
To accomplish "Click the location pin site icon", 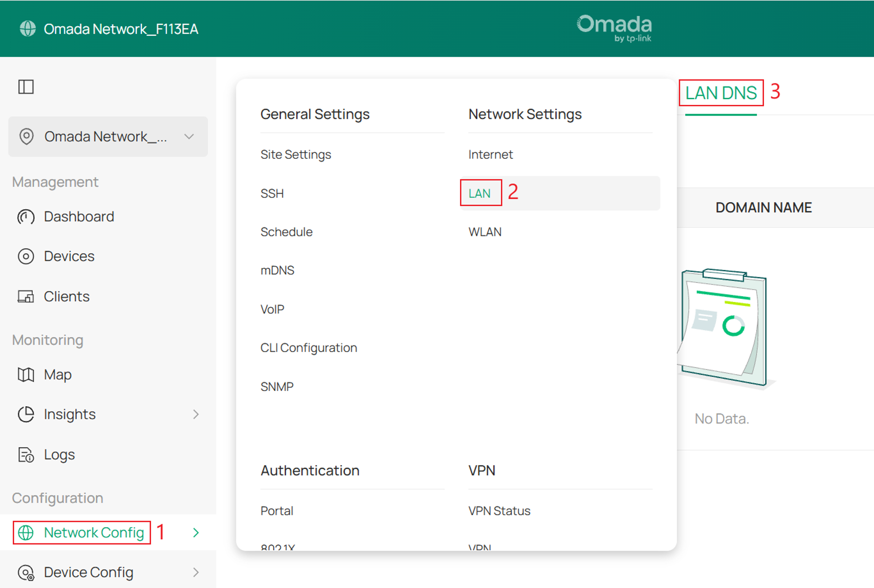I will pyautogui.click(x=26, y=137).
